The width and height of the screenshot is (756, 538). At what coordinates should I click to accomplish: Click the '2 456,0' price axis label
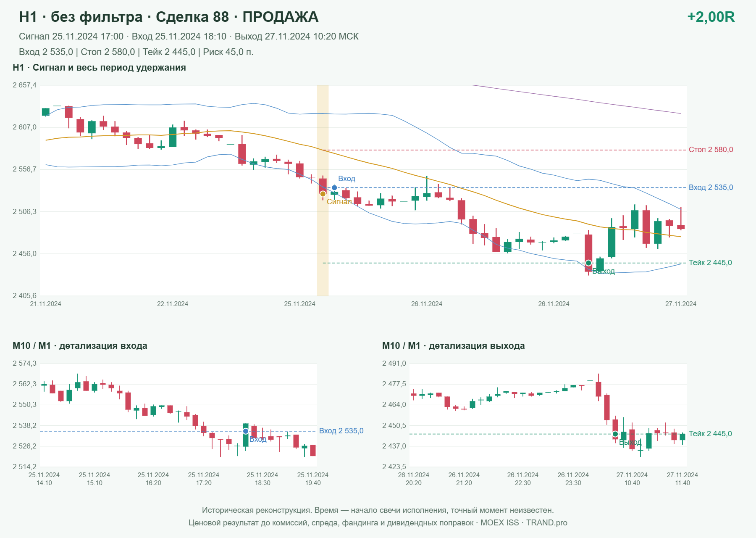coord(24,254)
